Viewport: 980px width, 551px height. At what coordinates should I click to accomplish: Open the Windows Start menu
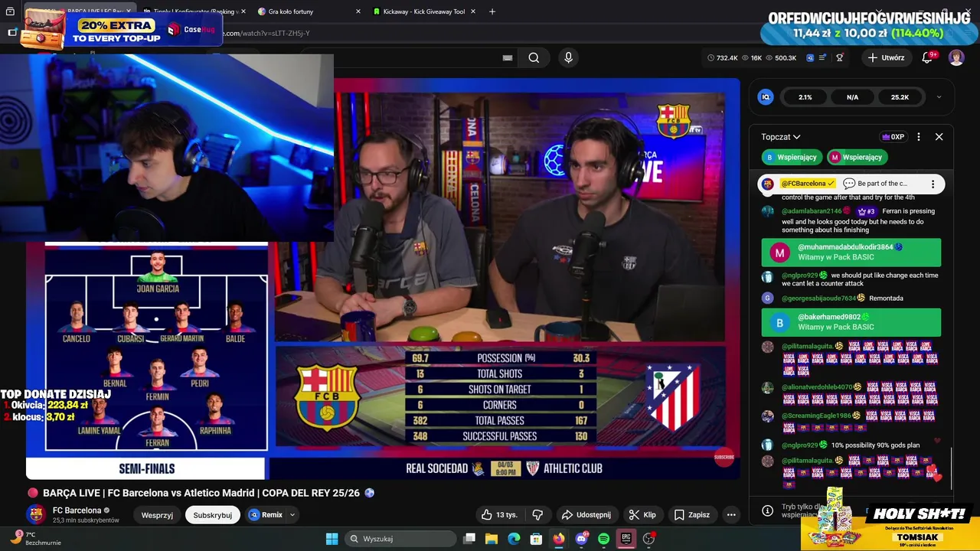(332, 539)
